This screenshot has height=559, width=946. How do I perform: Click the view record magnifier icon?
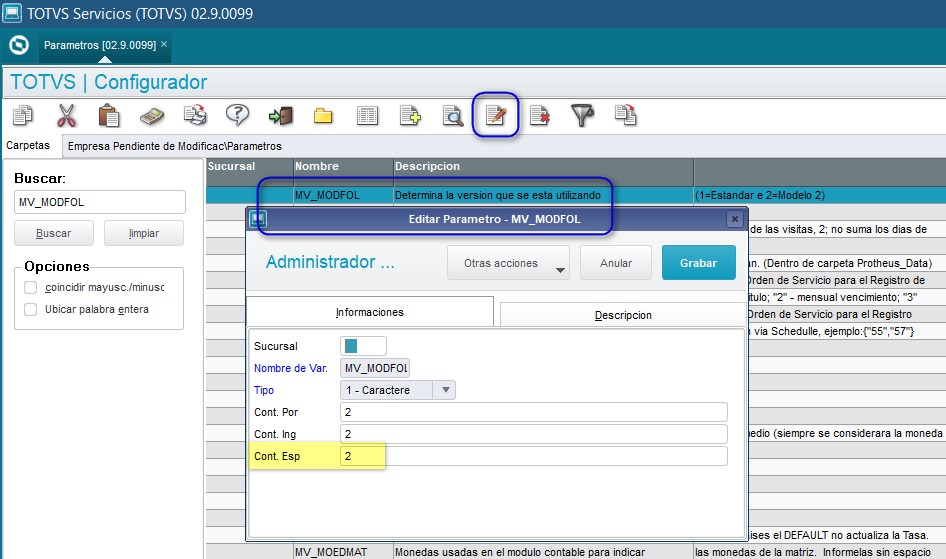point(452,115)
